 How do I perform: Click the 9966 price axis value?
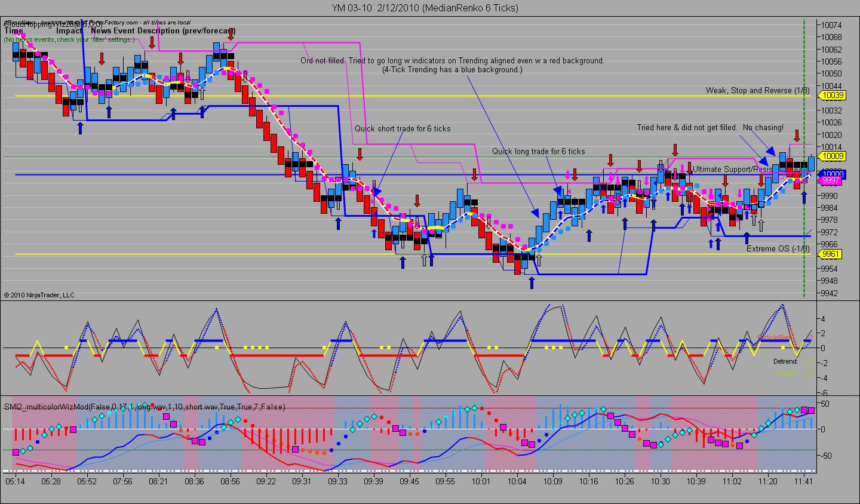(x=830, y=244)
